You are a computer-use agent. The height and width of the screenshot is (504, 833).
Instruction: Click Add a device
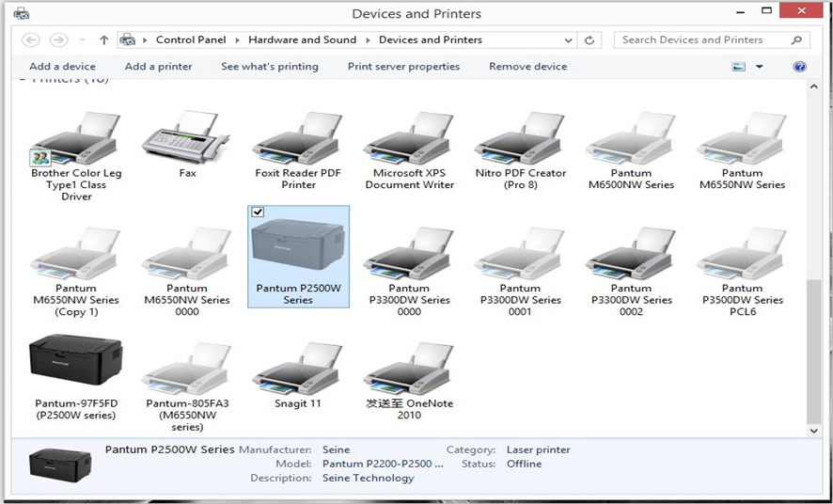pos(63,67)
